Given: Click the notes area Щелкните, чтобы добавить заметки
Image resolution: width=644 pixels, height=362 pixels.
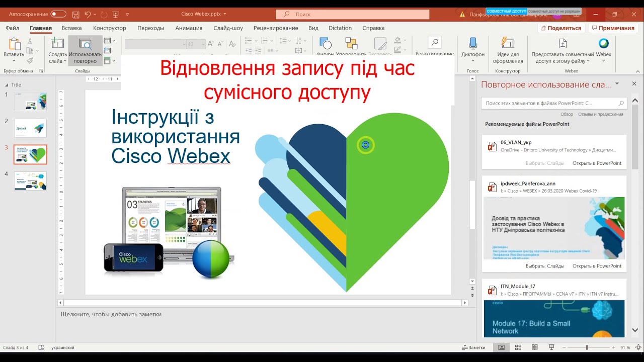Looking at the screenshot, I should pyautogui.click(x=111, y=314).
